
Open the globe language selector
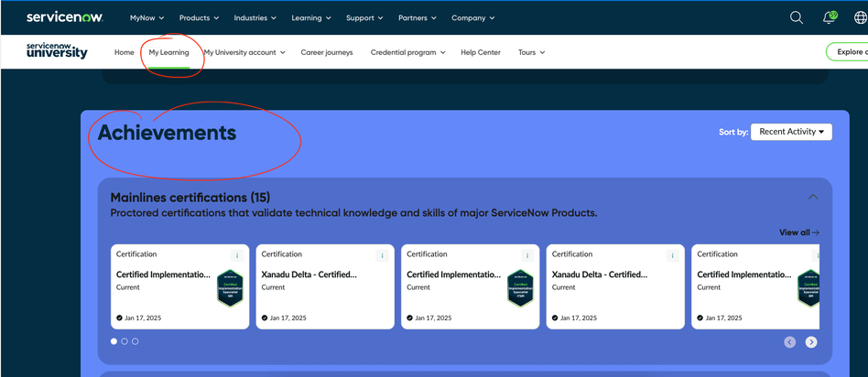[862, 17]
